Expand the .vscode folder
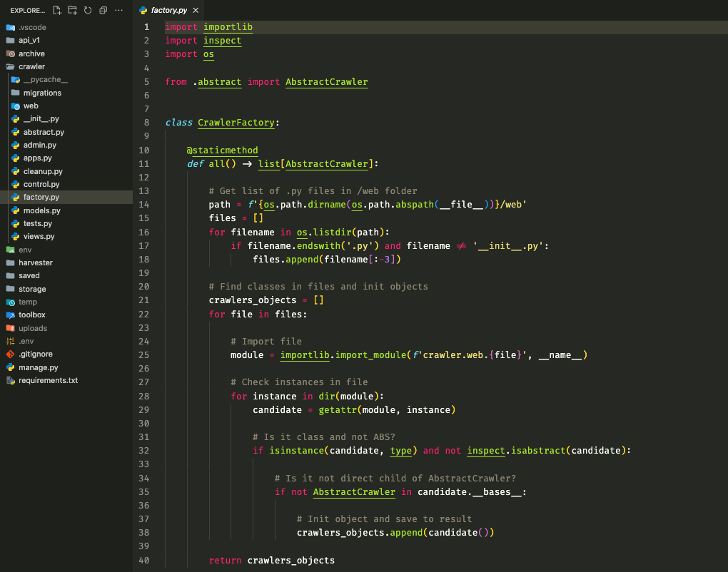This screenshot has height=572, width=728. (66, 27)
